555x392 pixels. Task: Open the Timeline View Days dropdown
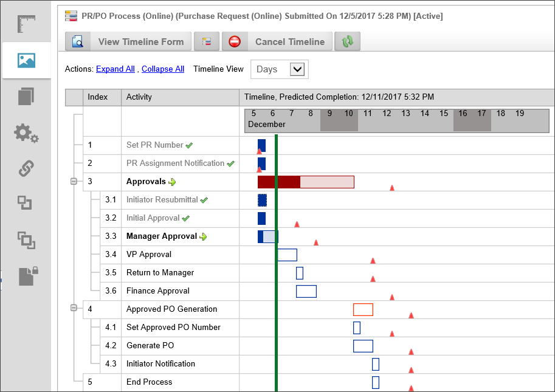click(279, 69)
